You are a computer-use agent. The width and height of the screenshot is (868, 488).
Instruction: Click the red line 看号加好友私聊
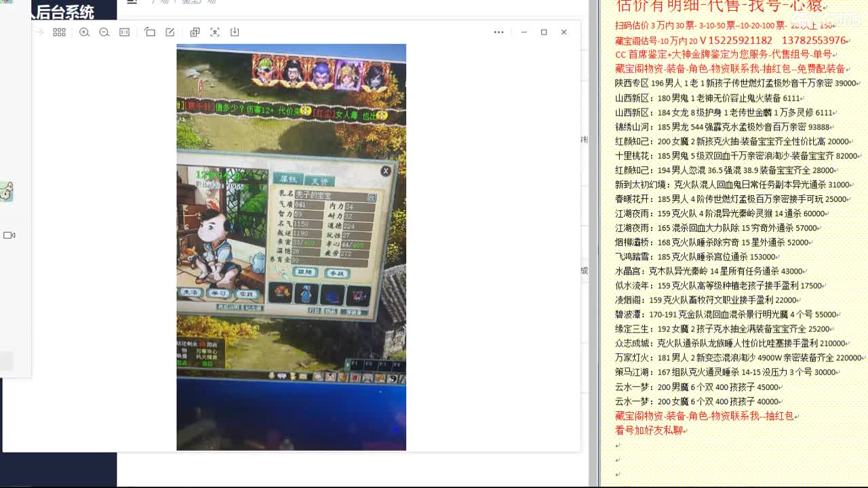click(x=649, y=430)
